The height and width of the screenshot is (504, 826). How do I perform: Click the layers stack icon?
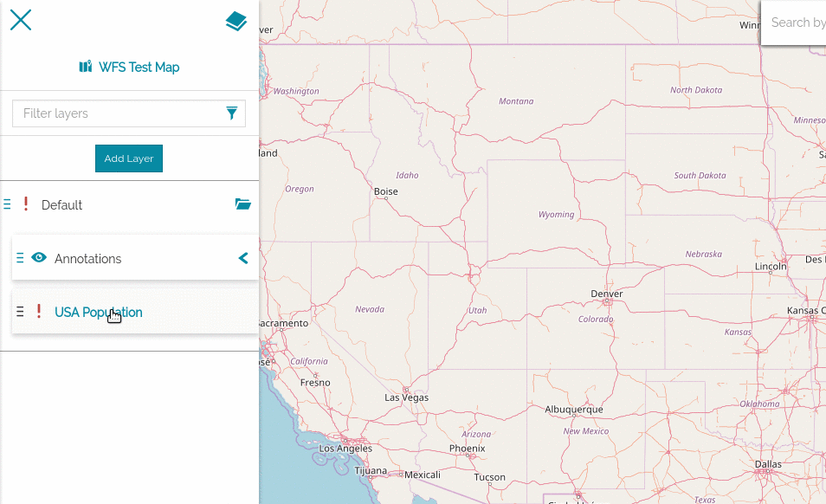(236, 21)
